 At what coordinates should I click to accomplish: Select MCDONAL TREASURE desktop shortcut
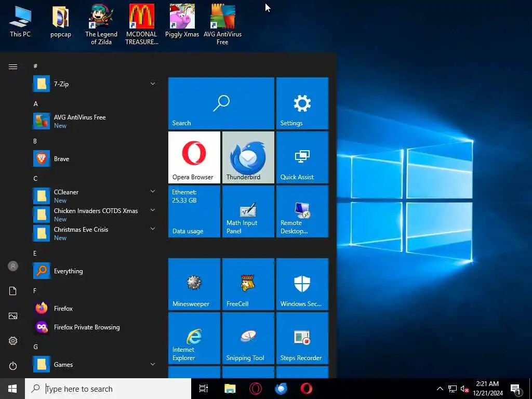coord(142,24)
